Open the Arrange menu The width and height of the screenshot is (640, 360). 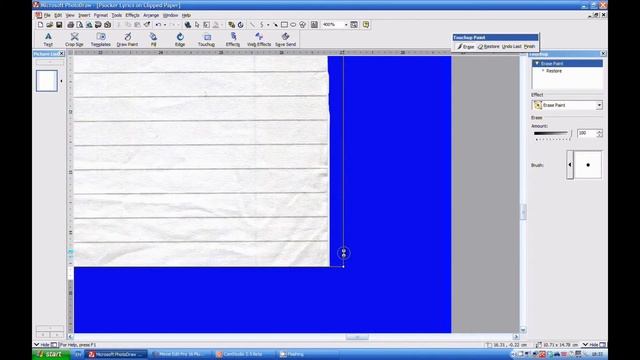[x=151, y=15]
